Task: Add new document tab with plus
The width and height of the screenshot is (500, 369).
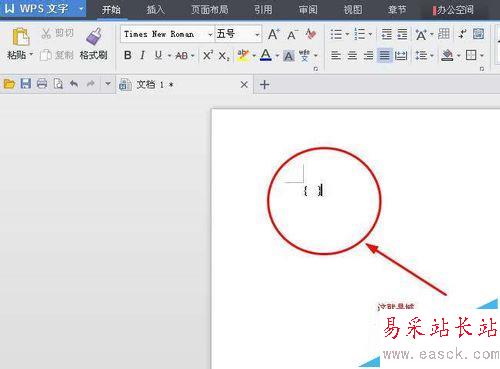Action: [265, 85]
